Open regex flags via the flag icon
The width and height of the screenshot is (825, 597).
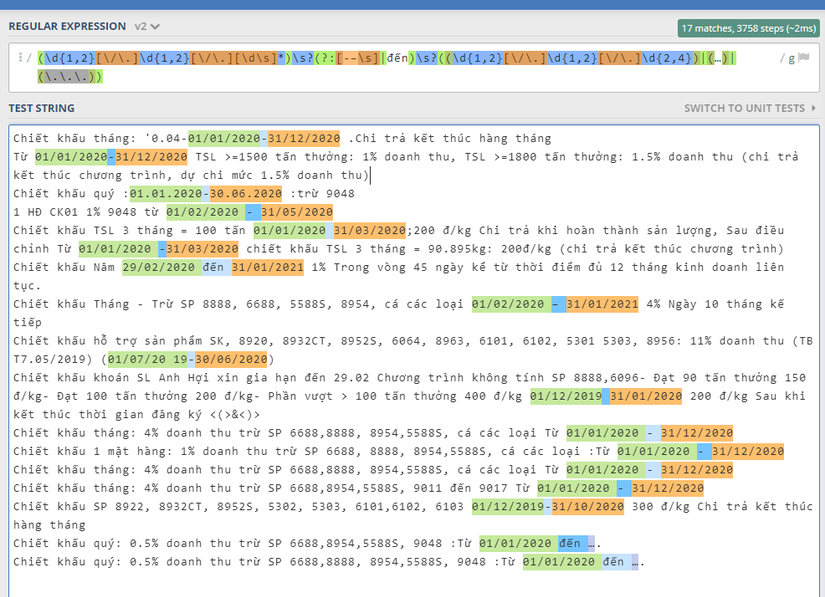point(803,58)
